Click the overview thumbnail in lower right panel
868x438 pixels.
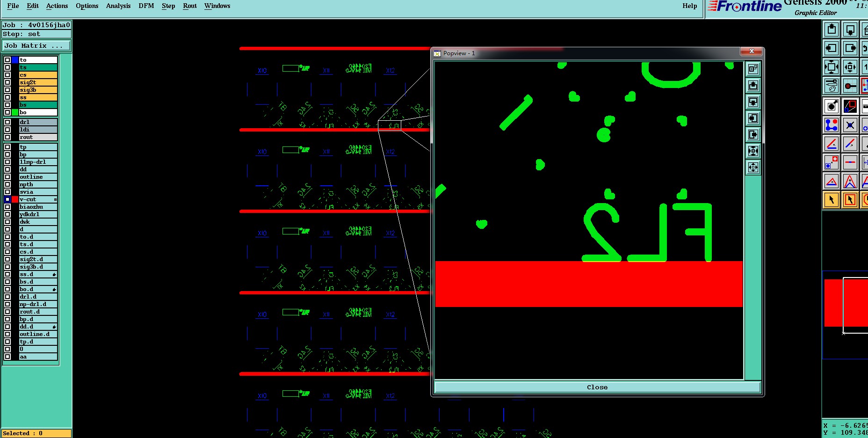pyautogui.click(x=845, y=314)
